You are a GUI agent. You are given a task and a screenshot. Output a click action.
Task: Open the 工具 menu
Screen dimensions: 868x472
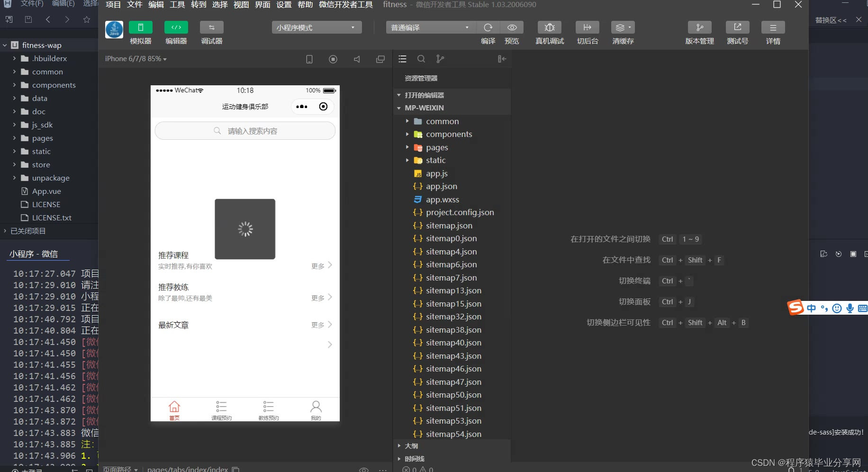click(x=177, y=5)
